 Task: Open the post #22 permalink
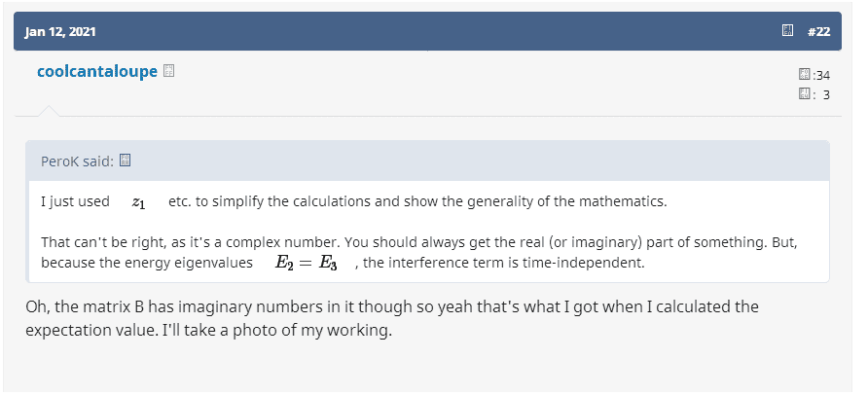tap(817, 31)
